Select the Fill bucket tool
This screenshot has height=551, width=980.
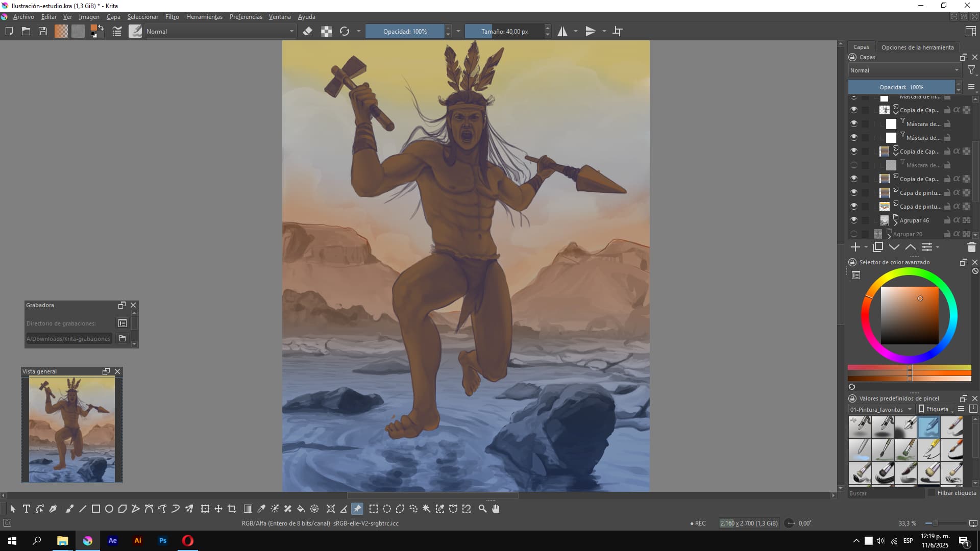301,509
